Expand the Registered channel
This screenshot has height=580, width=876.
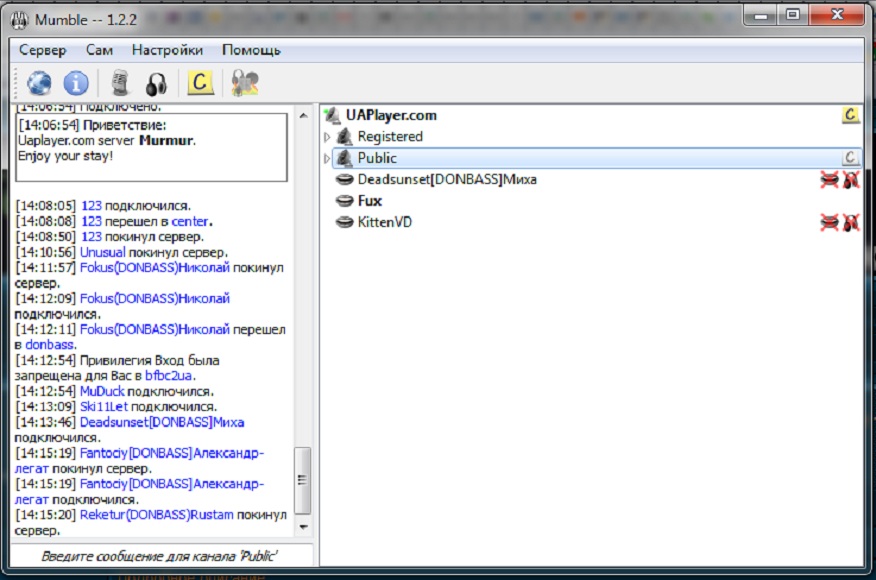click(x=327, y=137)
